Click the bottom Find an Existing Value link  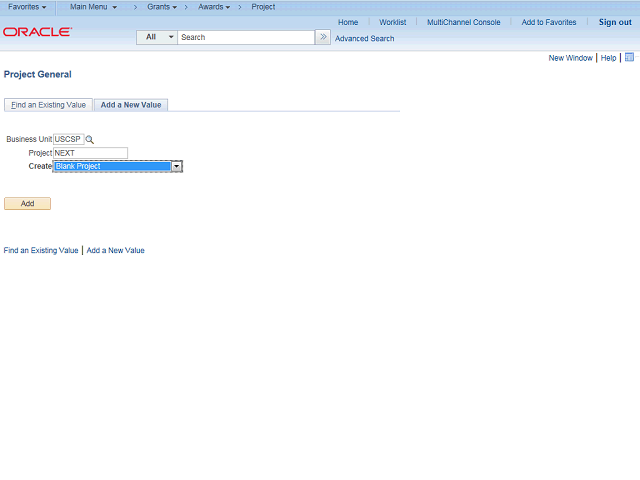(41, 250)
